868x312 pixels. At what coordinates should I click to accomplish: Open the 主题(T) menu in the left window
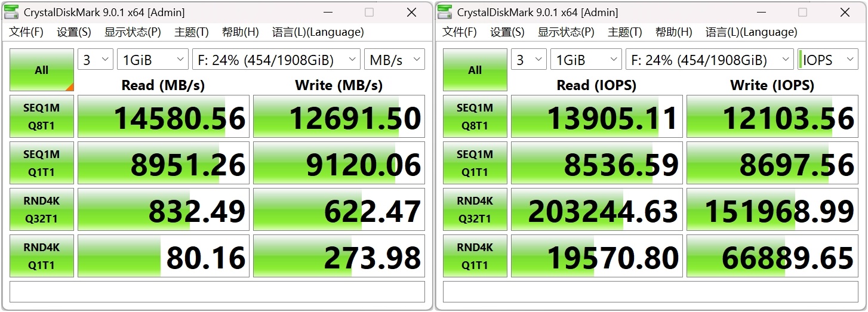[x=192, y=32]
